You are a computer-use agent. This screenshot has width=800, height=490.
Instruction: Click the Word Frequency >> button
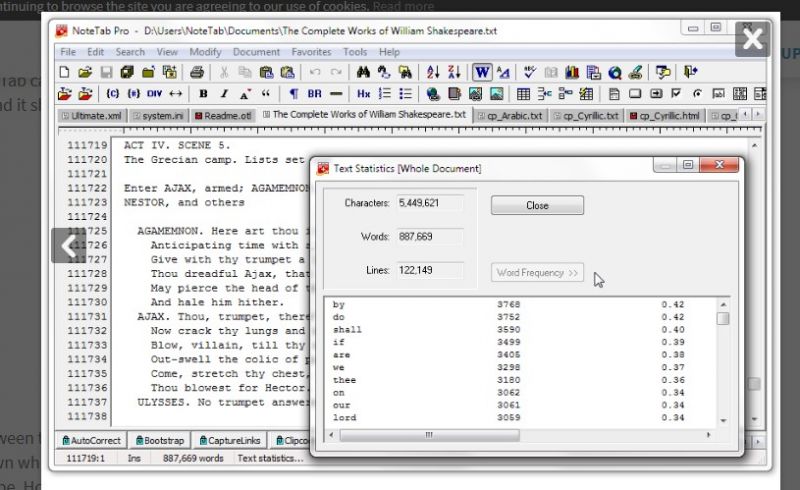point(537,273)
